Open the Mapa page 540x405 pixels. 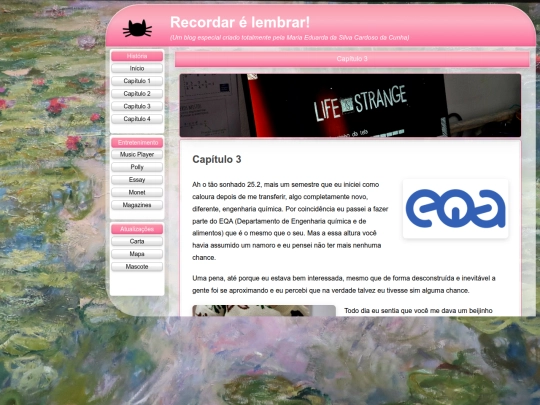pyautogui.click(x=137, y=254)
